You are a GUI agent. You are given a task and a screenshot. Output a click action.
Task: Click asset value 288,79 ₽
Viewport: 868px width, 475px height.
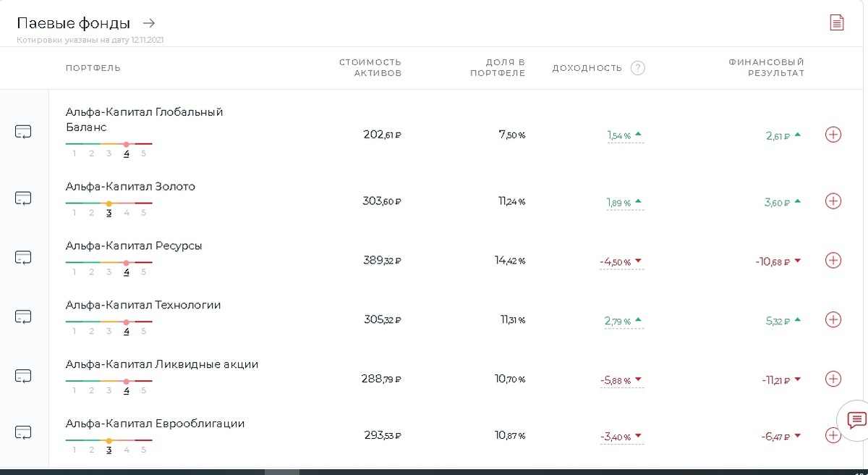[x=381, y=379]
